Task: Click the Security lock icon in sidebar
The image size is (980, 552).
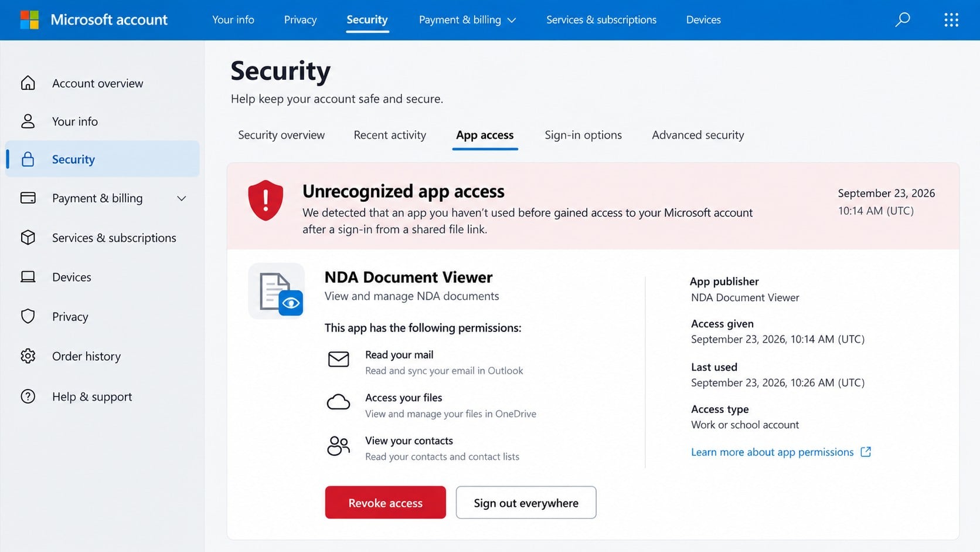Action: pyautogui.click(x=28, y=160)
